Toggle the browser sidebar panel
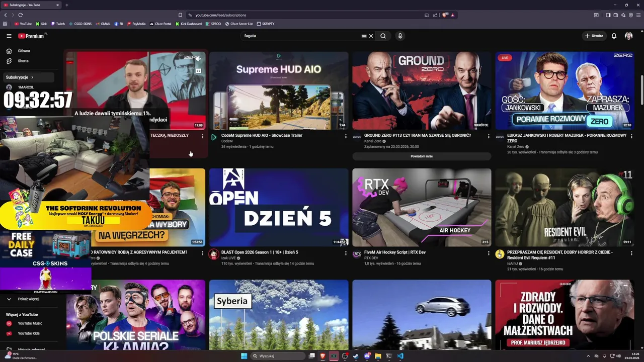The height and width of the screenshot is (362, 644). click(x=608, y=15)
